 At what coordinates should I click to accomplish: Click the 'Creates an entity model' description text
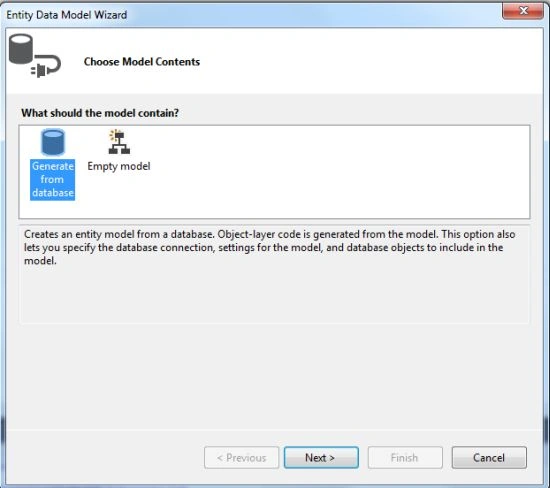pos(269,247)
